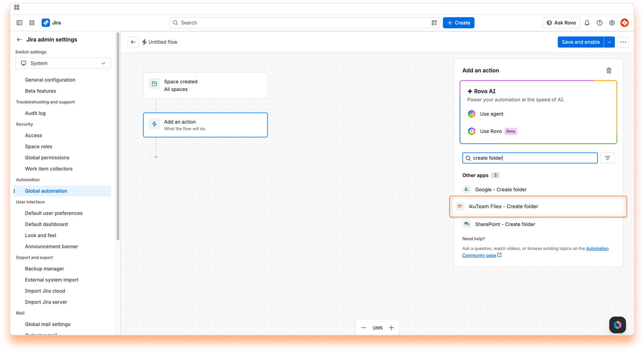Open Backup manager
Viewport: 644px width, 352px height.
coord(44,269)
